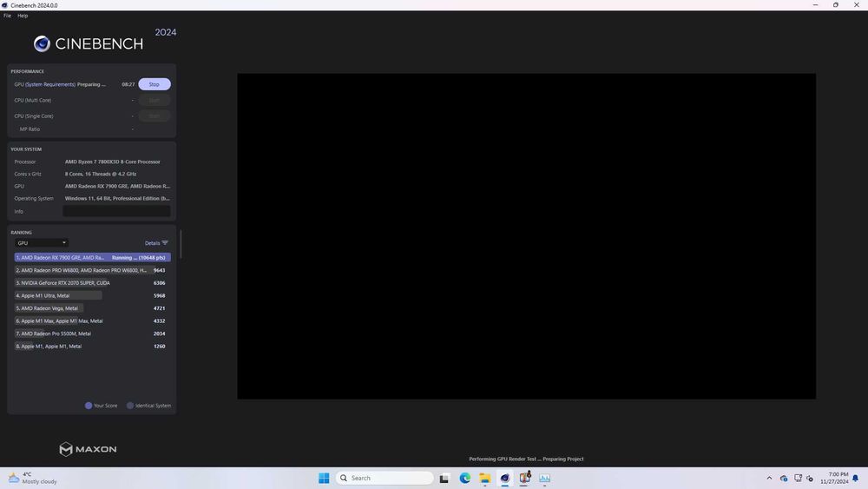Click the display tray icon

click(798, 478)
